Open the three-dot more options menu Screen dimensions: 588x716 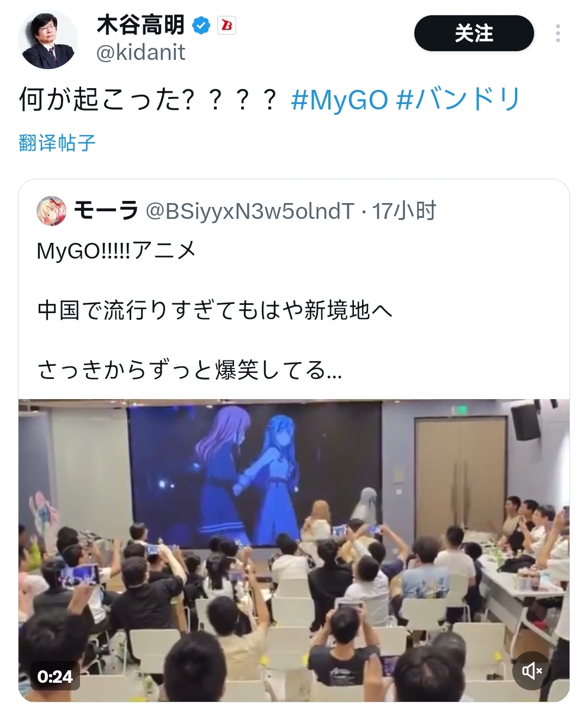point(558,33)
